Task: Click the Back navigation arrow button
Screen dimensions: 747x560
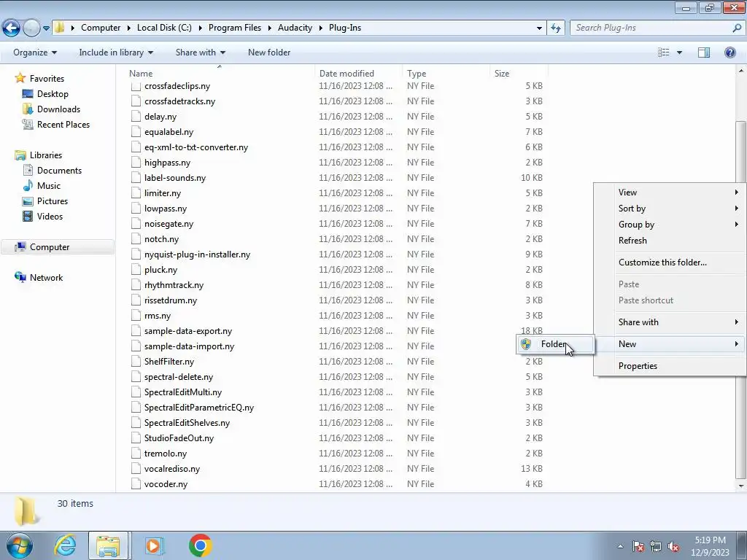Action: pos(11,28)
